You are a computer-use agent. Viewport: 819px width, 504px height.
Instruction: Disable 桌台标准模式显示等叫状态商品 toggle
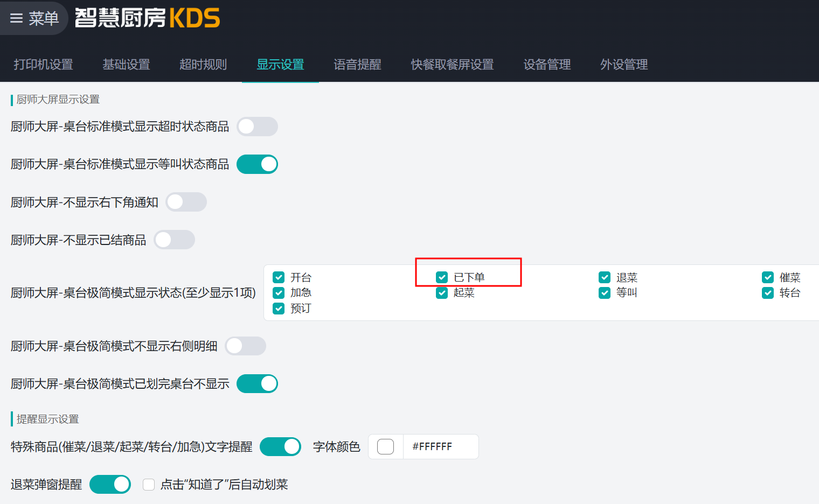[257, 164]
